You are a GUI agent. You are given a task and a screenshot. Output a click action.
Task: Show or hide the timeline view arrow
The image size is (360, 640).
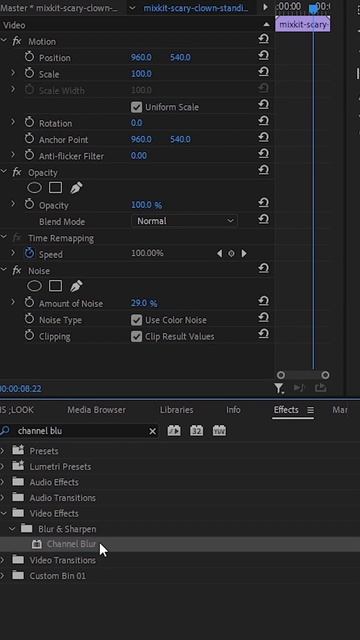click(265, 7)
